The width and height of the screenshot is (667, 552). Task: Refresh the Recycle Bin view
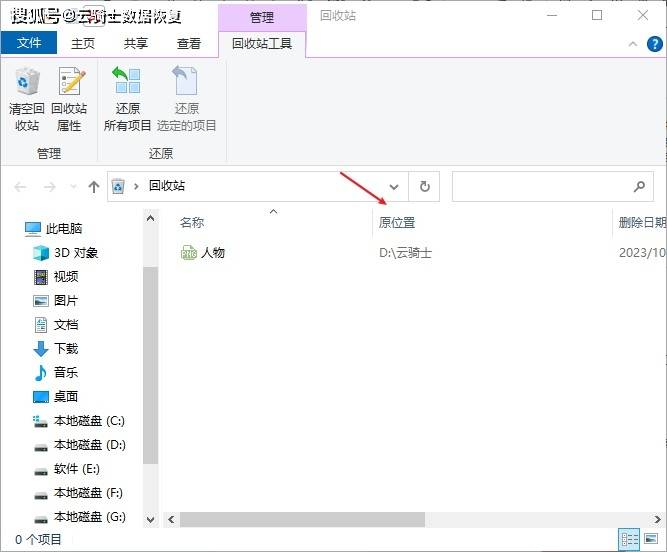tap(424, 186)
